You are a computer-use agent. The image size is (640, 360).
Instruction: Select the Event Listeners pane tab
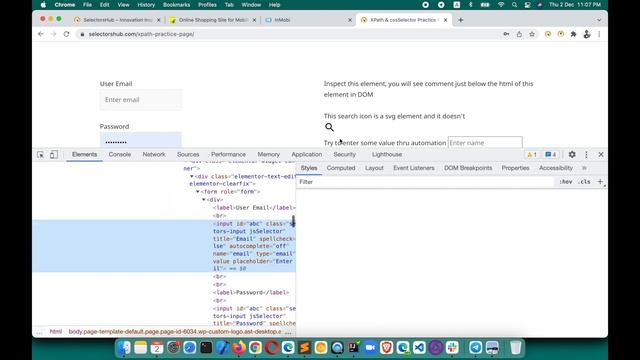[414, 168]
